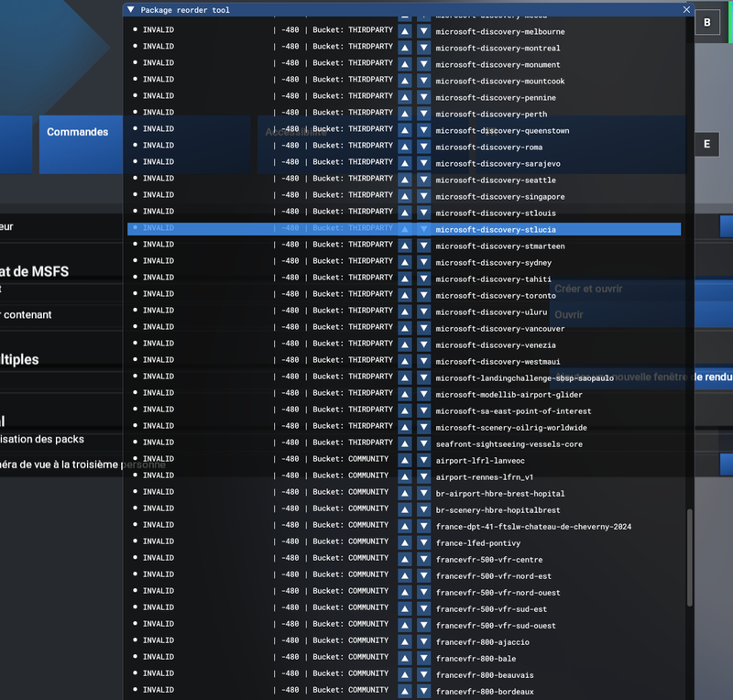
Task: Close the Package reorder tool window
Action: coord(686,10)
